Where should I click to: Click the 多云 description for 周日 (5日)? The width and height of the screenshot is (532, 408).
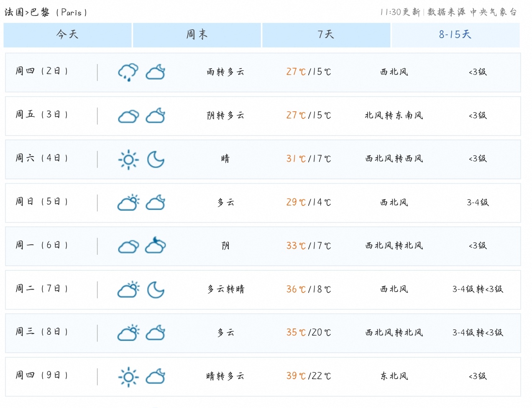point(226,203)
